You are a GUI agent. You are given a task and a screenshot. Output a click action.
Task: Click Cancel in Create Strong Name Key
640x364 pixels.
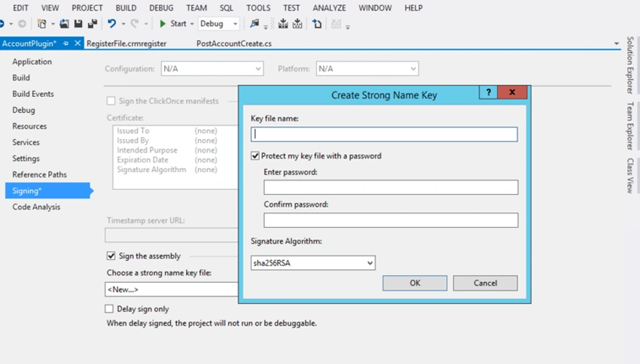(x=486, y=283)
